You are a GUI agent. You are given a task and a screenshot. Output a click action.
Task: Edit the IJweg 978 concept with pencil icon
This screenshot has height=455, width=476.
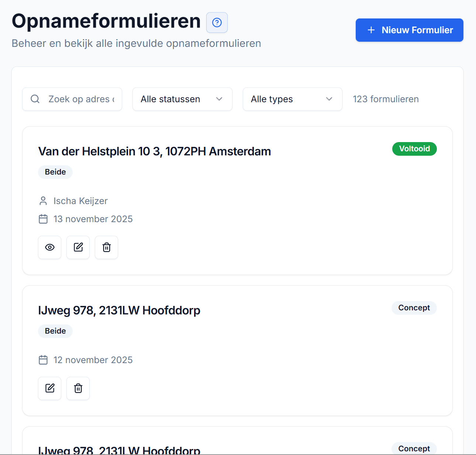click(49, 388)
